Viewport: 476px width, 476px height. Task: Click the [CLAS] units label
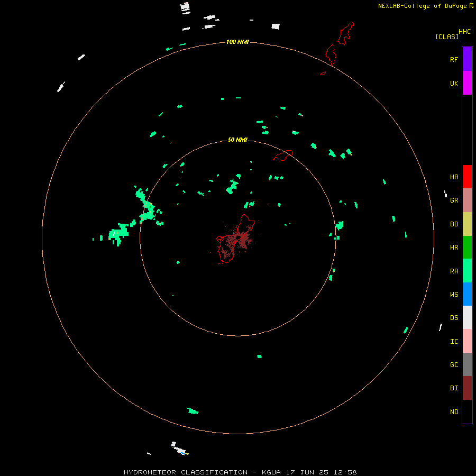tap(447, 36)
